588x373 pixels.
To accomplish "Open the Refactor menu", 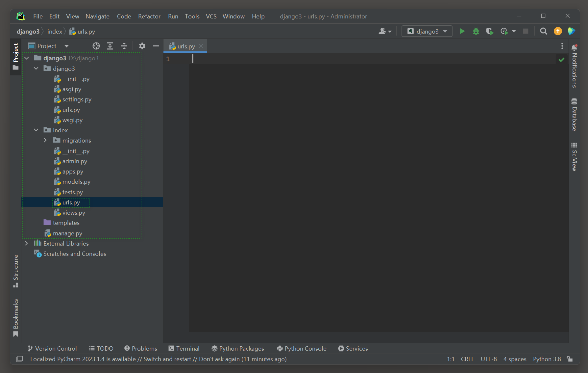I will [x=149, y=16].
